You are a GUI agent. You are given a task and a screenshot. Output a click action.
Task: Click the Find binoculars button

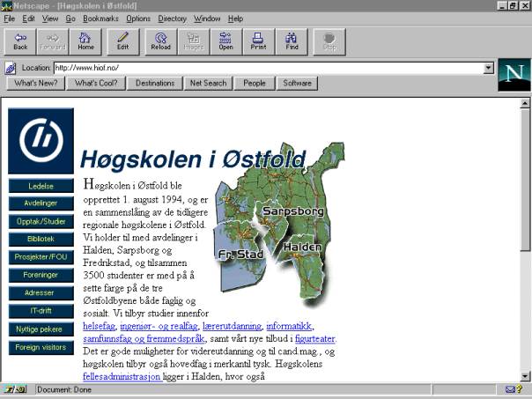292,41
